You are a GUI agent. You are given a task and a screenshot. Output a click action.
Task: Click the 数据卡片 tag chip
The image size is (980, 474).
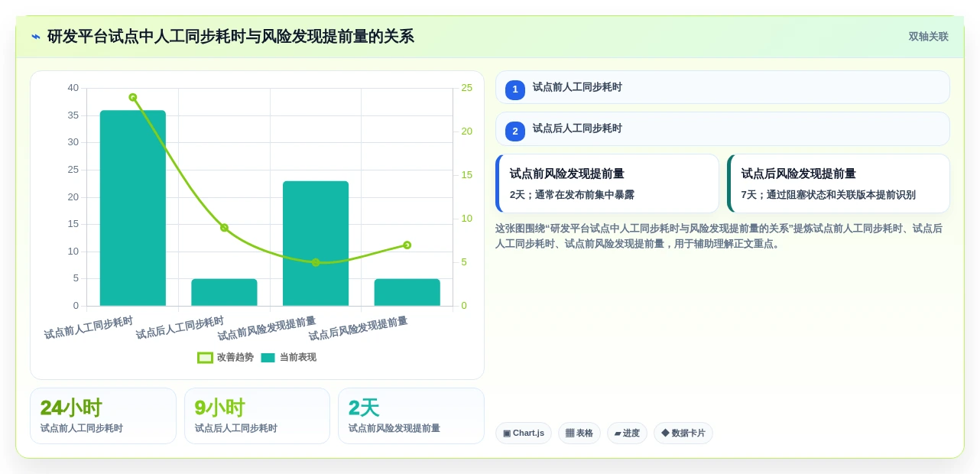coord(683,433)
